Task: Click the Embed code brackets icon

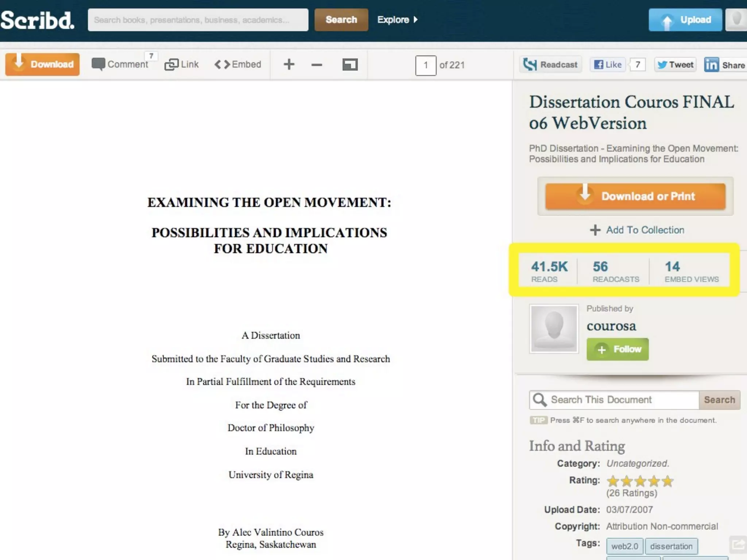Action: (x=222, y=65)
